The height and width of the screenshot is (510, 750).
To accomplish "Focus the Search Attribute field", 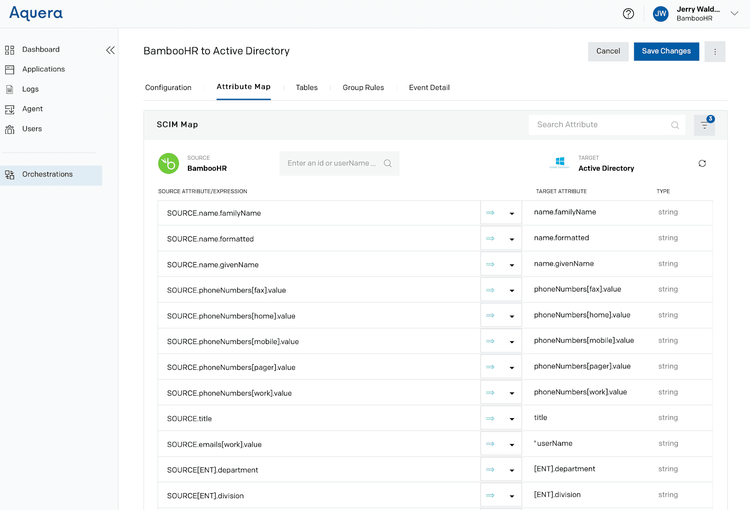I will 607,125.
